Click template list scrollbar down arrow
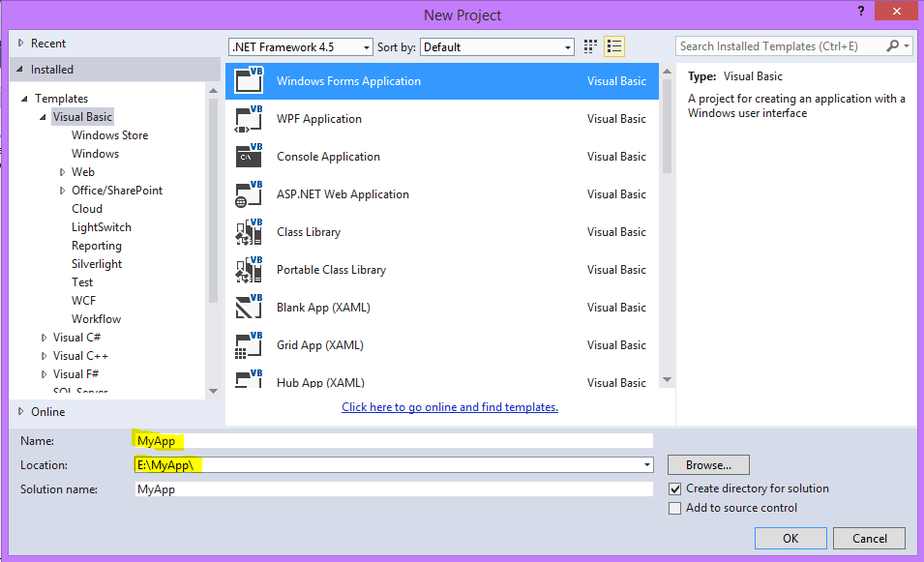 pos(667,380)
